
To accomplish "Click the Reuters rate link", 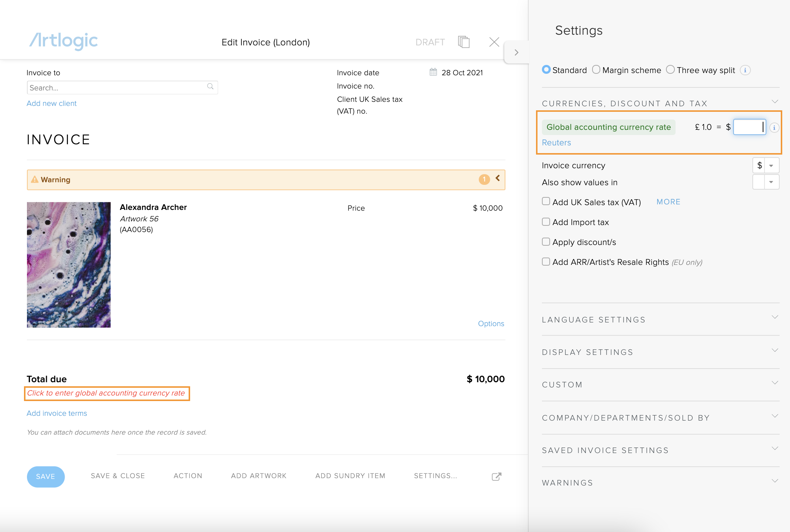I will point(556,142).
